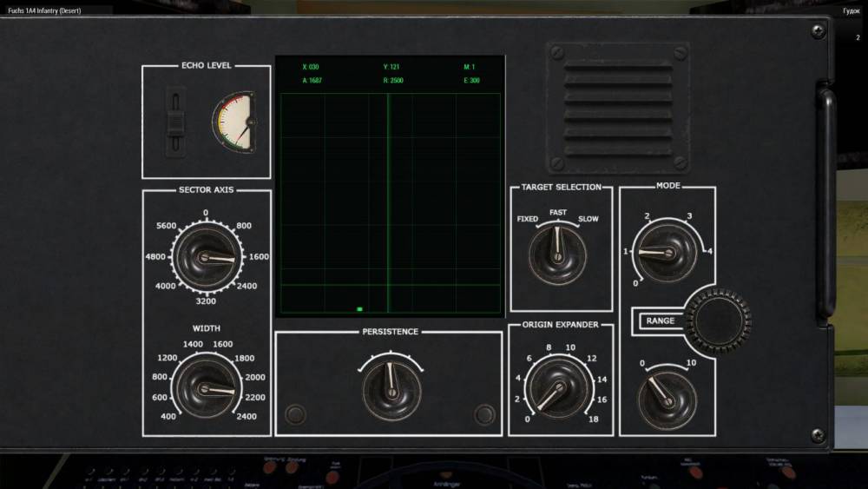Click the Sector Axis rotary knob
Image resolution: width=868 pixels, height=489 pixels.
coord(207,257)
